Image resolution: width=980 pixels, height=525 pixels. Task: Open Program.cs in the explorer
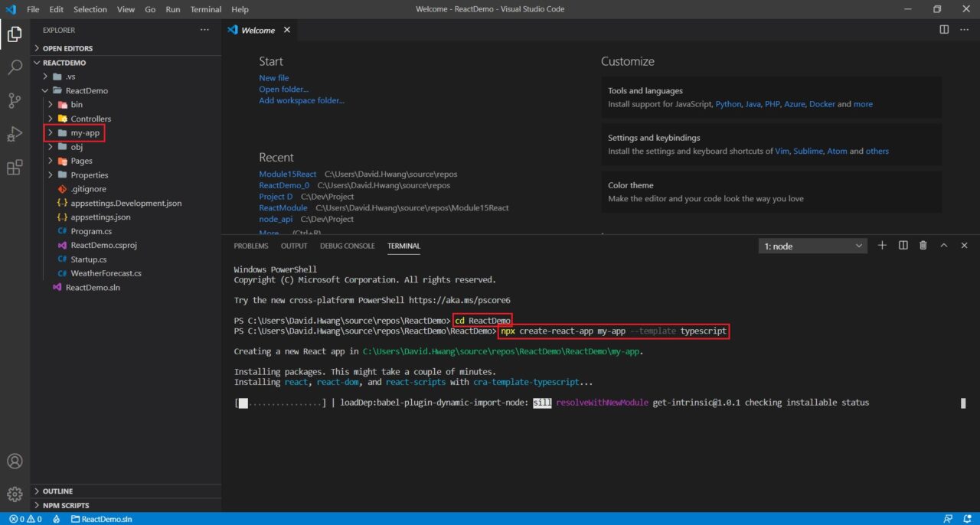91,231
